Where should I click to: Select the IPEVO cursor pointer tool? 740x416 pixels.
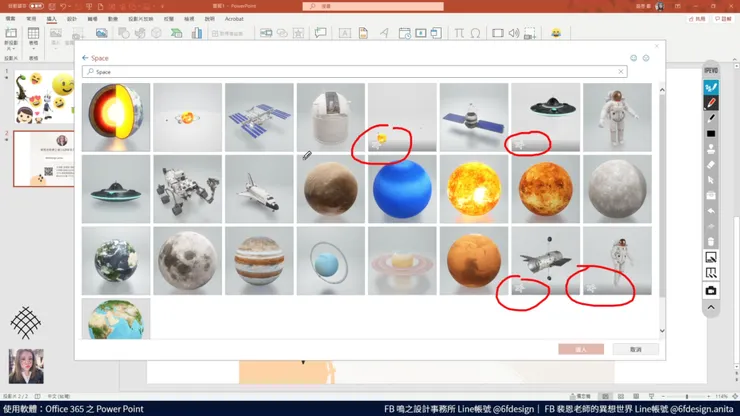point(711,180)
